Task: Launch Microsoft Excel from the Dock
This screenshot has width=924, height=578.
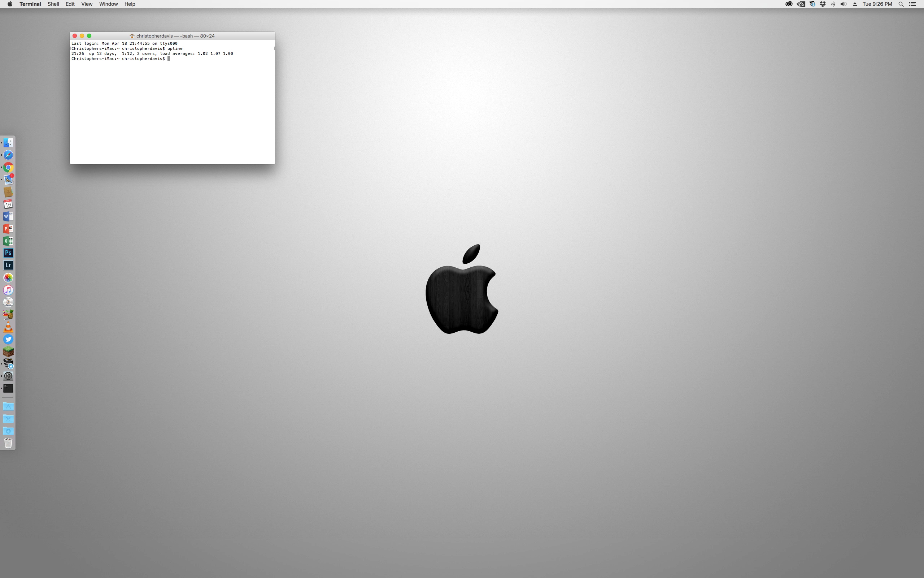Action: 8,241
